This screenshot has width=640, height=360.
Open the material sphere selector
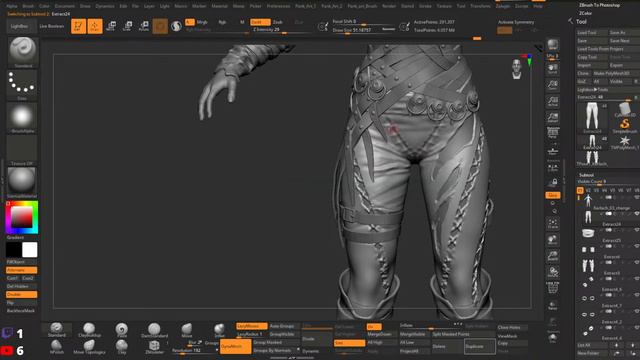22,183
